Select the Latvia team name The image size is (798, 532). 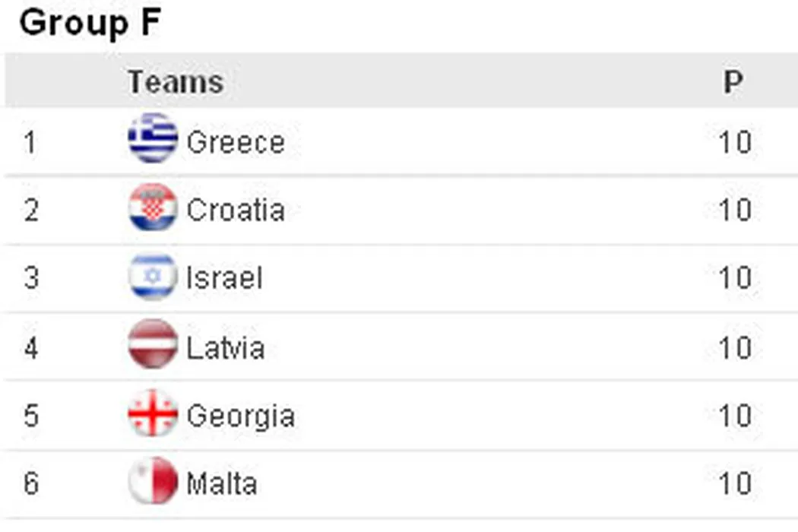226,348
